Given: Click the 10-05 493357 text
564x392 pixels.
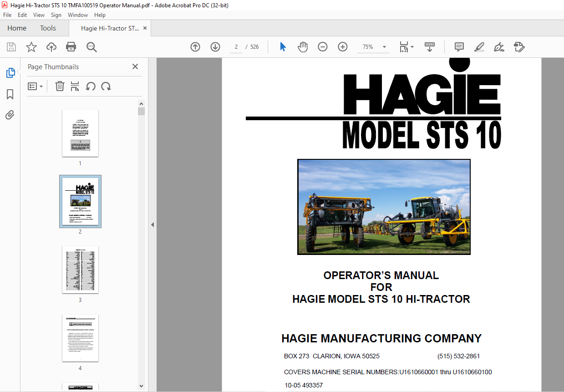Looking at the screenshot, I should pyautogui.click(x=304, y=385).
